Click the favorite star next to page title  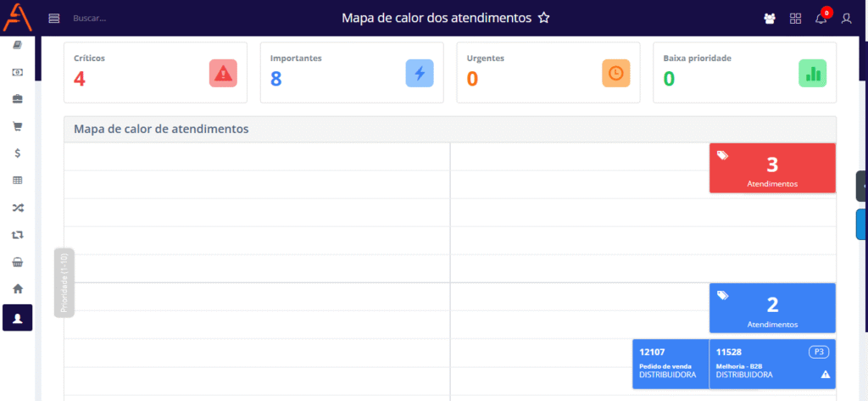point(544,18)
